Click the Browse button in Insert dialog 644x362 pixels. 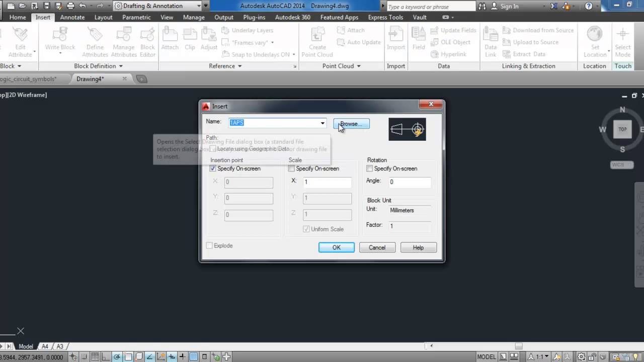[351, 124]
